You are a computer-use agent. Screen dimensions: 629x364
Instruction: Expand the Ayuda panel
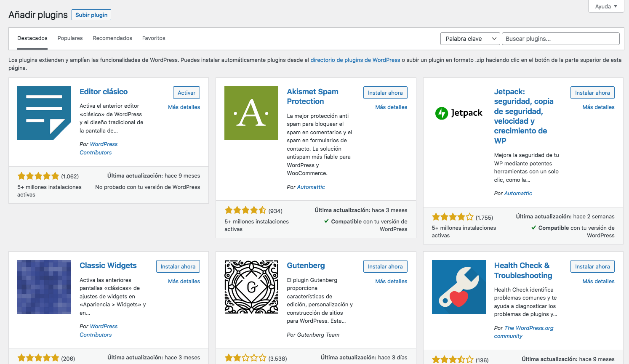click(x=605, y=6)
